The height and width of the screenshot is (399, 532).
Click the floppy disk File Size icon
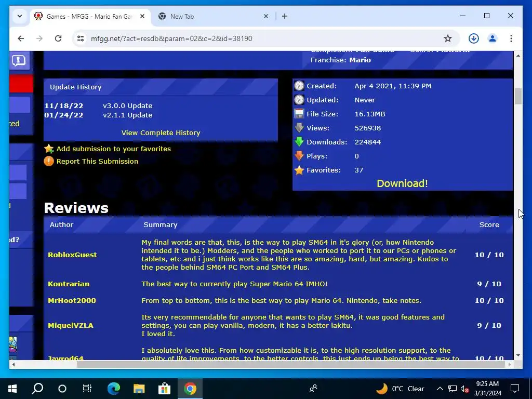coord(299,114)
